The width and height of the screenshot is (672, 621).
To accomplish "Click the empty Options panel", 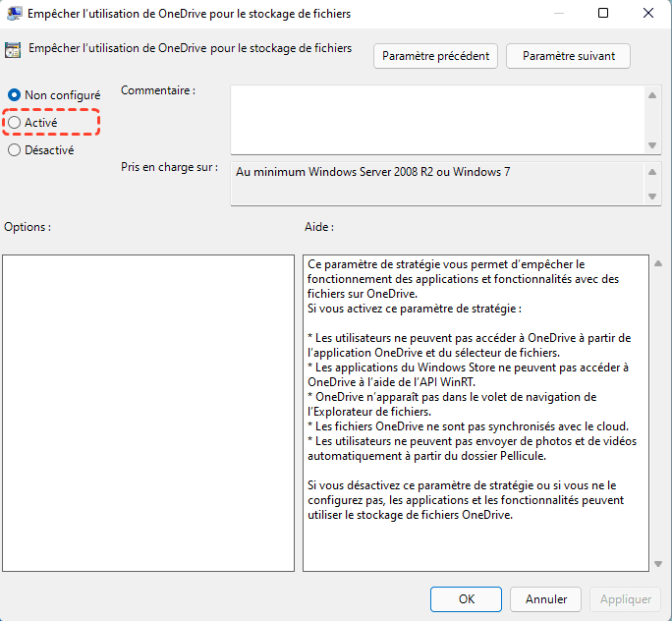I will (148, 413).
